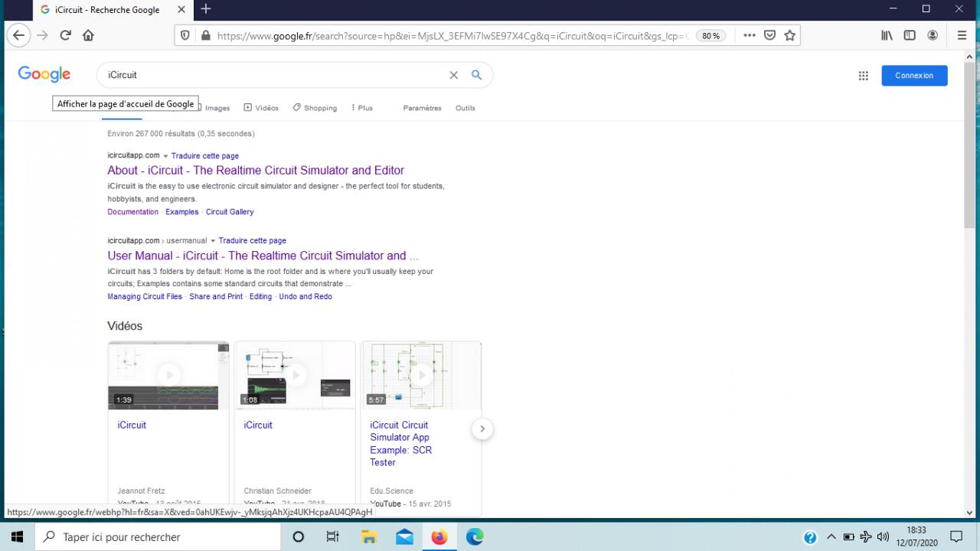Open the Google apps grid
Screen dimensions: 980x551
pos(863,76)
